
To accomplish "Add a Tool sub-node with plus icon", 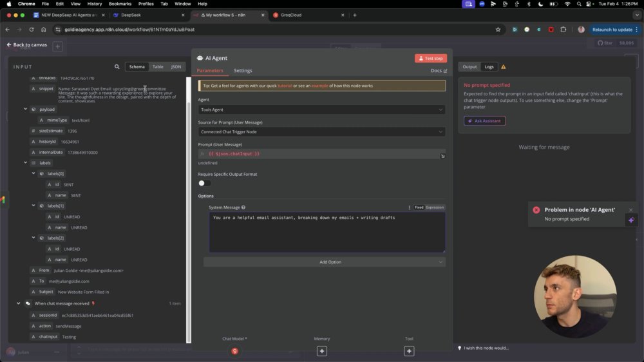I will (409, 351).
